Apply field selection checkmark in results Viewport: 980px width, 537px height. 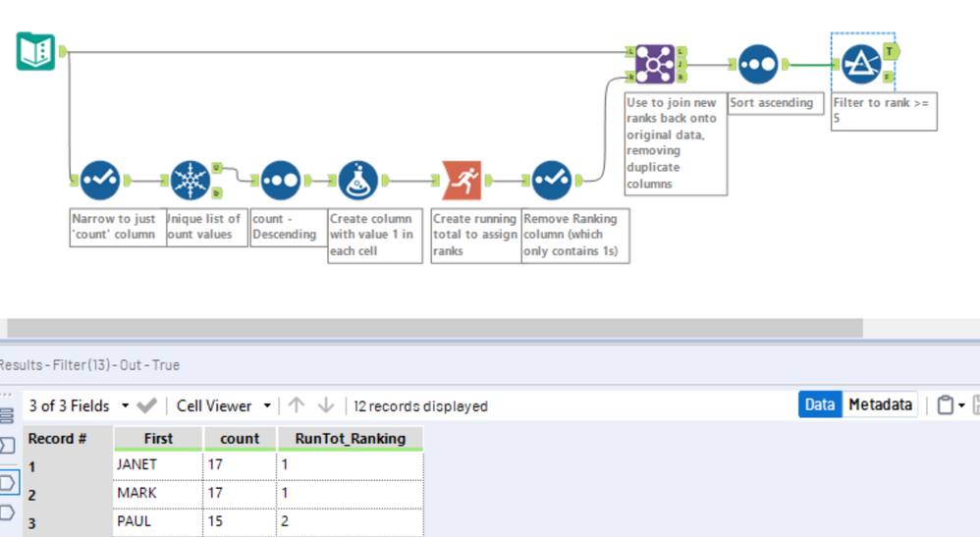(x=147, y=405)
